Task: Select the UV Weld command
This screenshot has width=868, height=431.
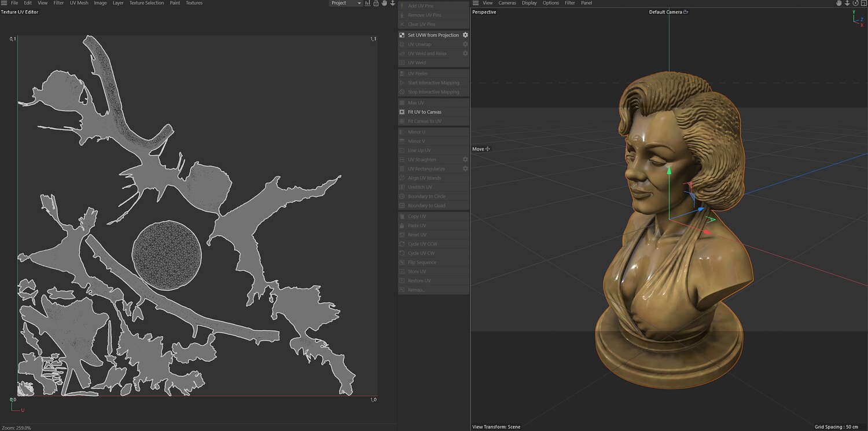Action: 433,63
